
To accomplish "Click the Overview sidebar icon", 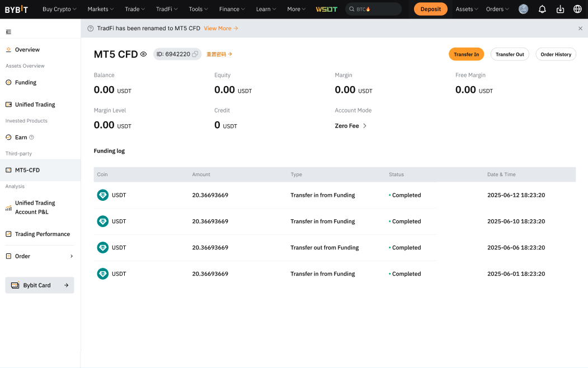I will pos(8,50).
